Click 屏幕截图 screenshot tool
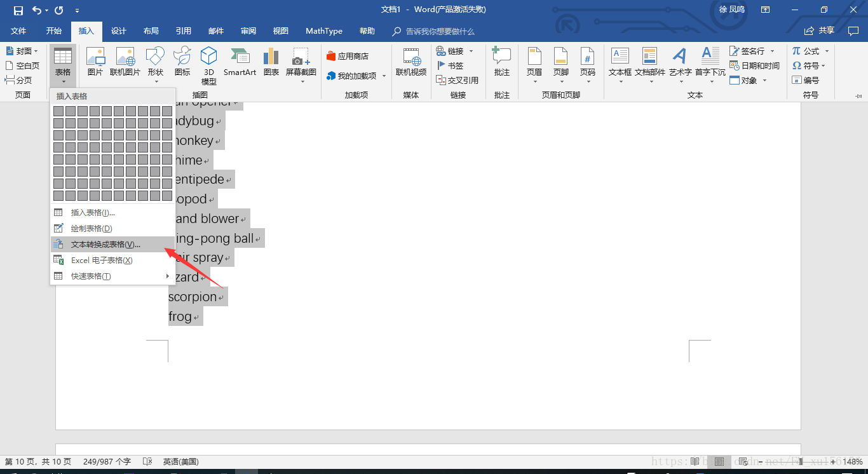868x474 pixels. tap(301, 65)
